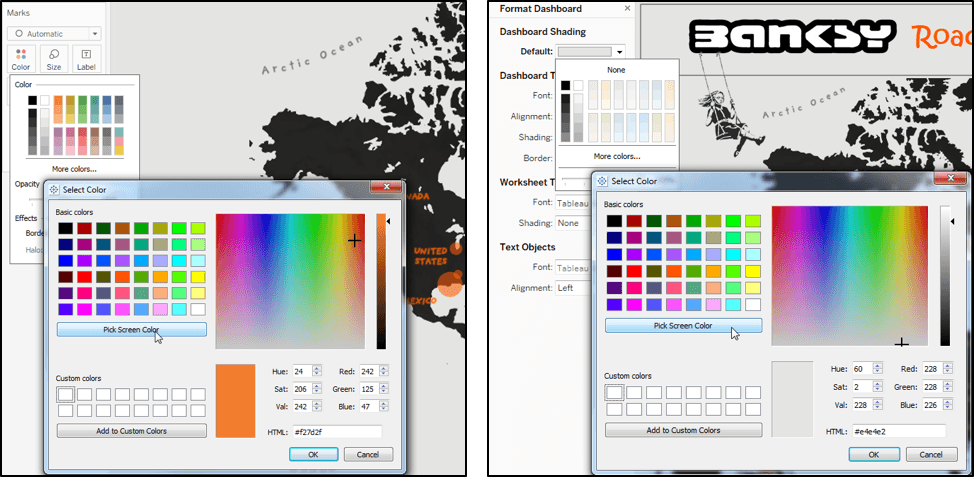Image resolution: width=974 pixels, height=477 pixels.
Task: Click the HTML field containing #f27d2f
Action: click(x=337, y=432)
